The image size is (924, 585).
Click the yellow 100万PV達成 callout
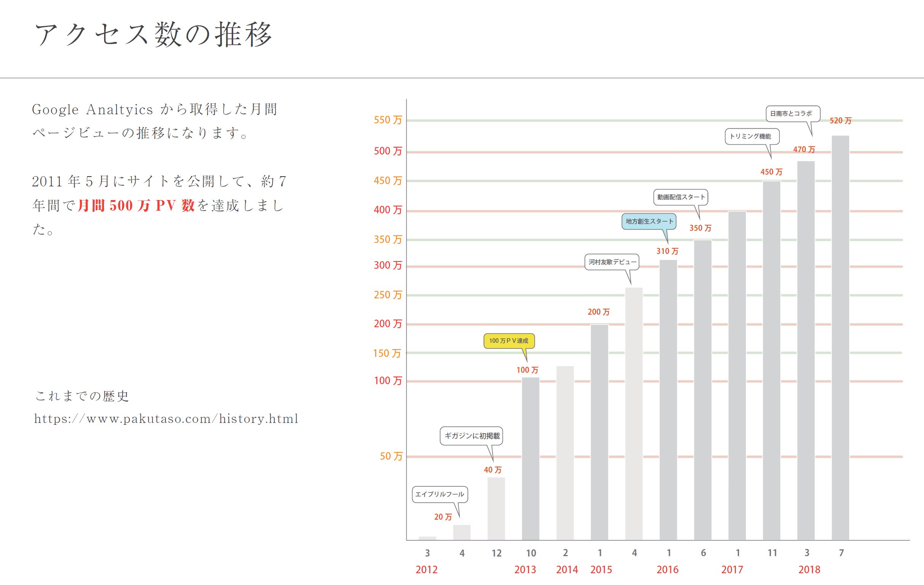click(x=509, y=341)
